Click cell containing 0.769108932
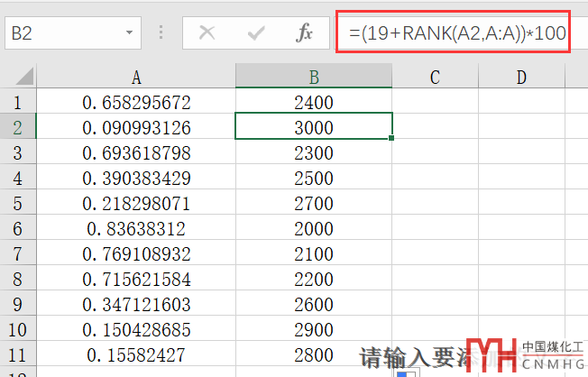 coord(136,253)
